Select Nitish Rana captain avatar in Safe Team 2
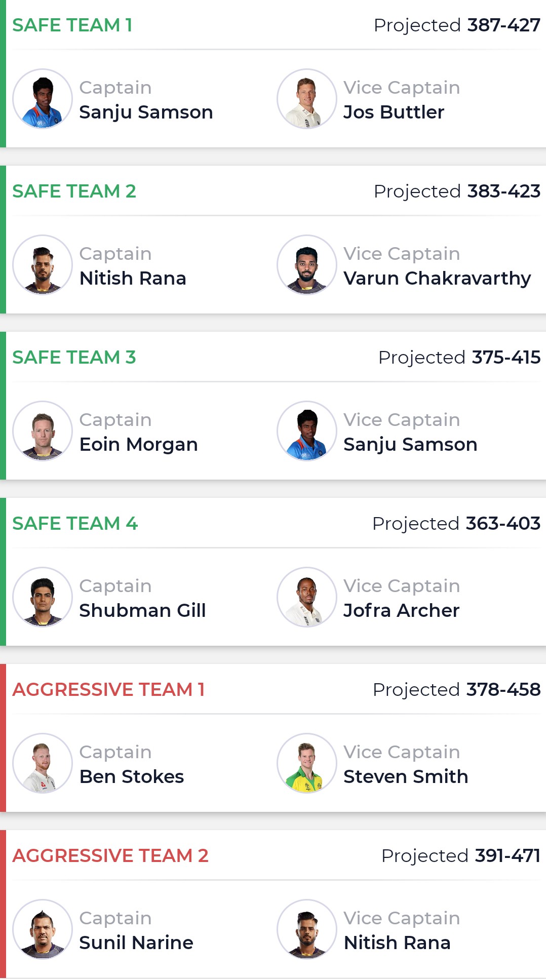 (x=43, y=265)
